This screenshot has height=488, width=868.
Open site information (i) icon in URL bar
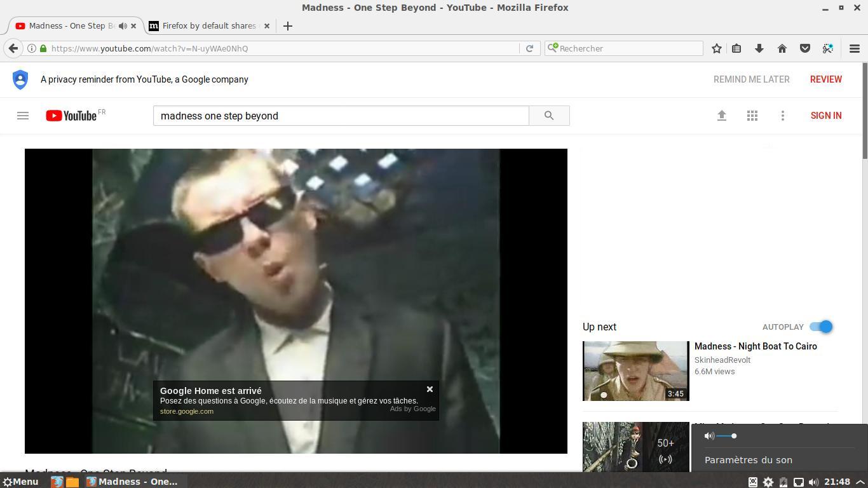click(x=31, y=48)
